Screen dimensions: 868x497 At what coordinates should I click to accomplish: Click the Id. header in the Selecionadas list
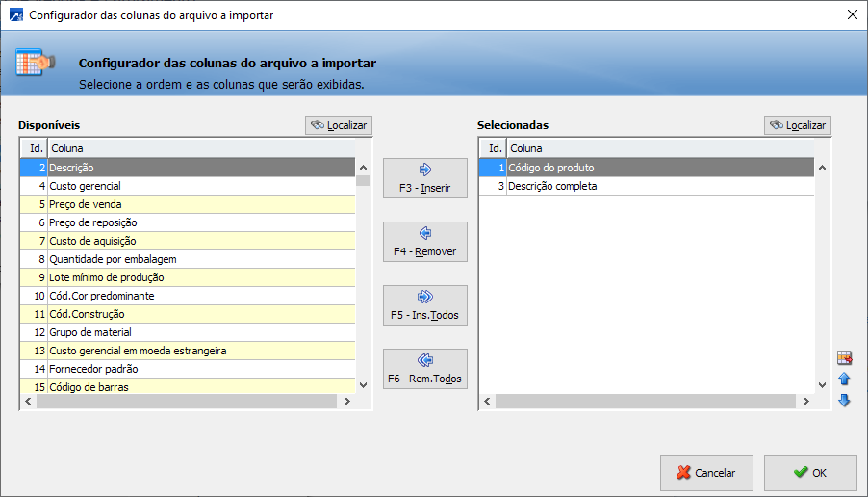(x=494, y=148)
